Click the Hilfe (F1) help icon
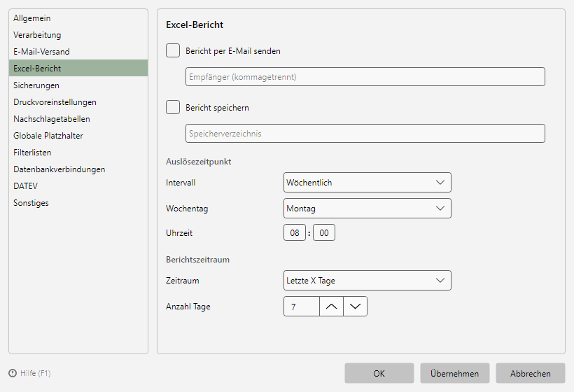574x392 pixels. (x=13, y=373)
